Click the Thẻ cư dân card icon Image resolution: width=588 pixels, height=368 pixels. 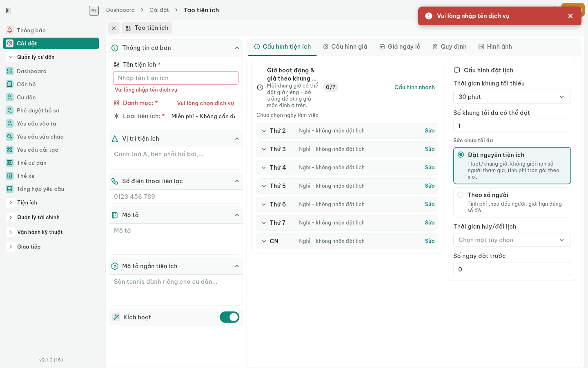coord(10,163)
